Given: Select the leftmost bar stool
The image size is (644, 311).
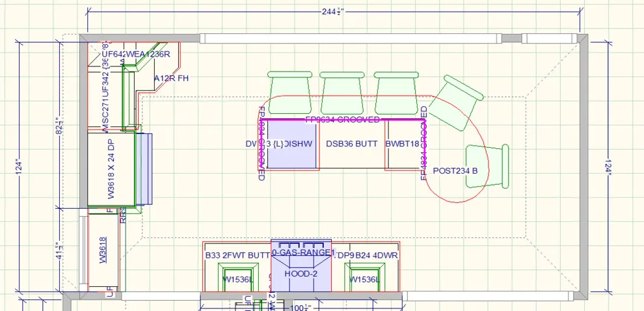Looking at the screenshot, I should pos(289,92).
